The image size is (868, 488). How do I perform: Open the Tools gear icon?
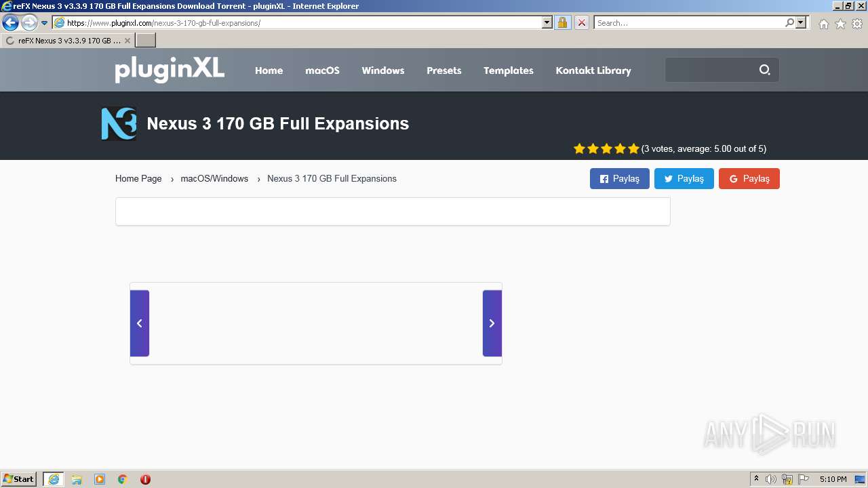pos(857,24)
